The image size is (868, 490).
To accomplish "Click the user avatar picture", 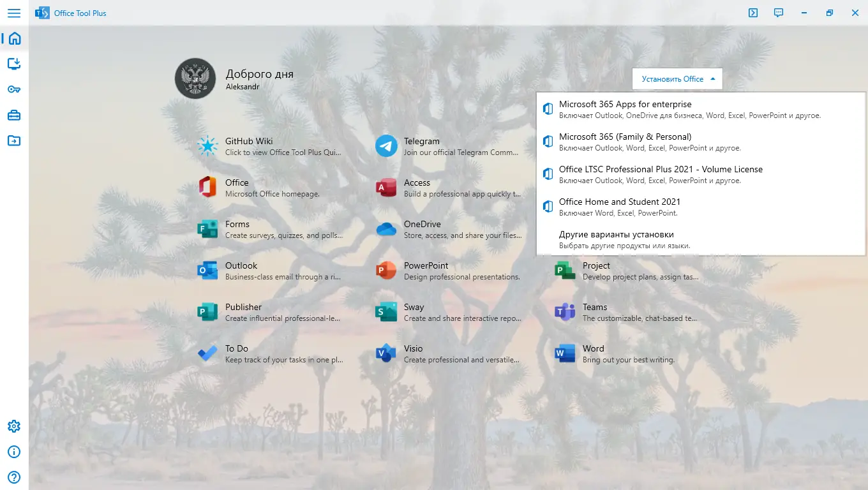I will click(x=195, y=78).
